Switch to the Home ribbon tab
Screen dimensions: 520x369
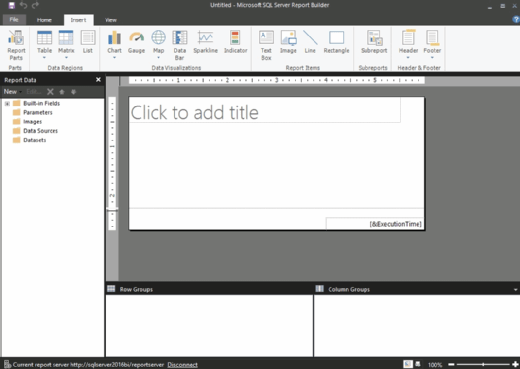coord(44,20)
